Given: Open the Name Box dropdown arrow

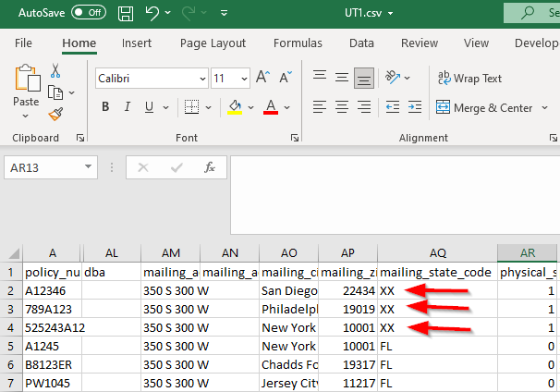Looking at the screenshot, I should coord(90,167).
